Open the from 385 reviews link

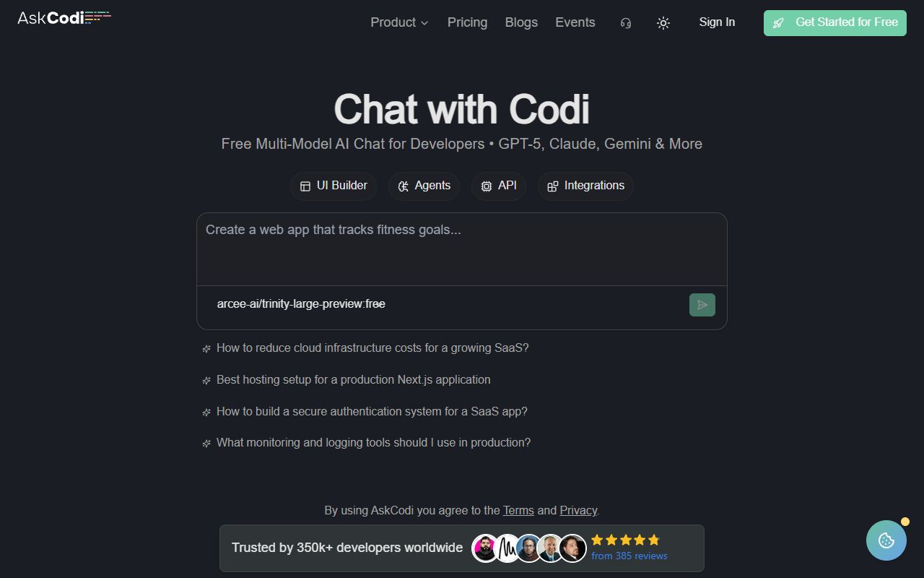pos(629,556)
